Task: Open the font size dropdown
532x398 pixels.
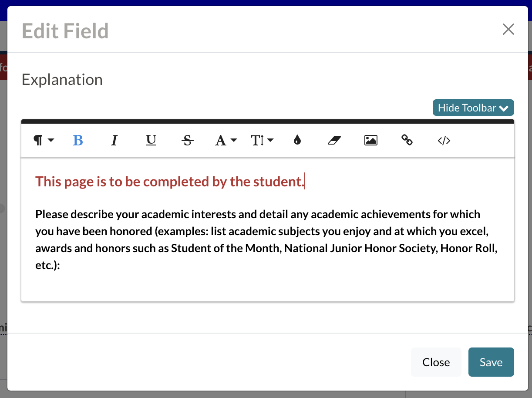Action: (x=262, y=140)
